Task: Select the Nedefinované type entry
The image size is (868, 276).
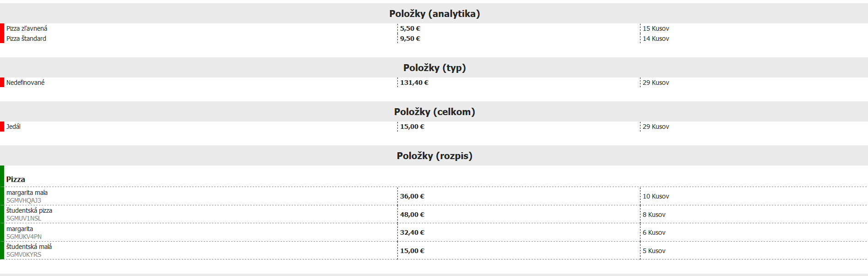Action: [x=25, y=83]
